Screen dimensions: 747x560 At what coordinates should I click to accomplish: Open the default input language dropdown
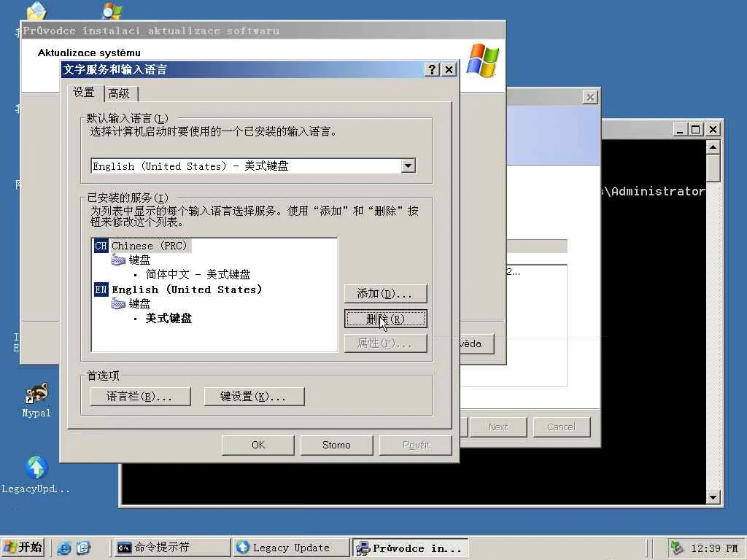click(408, 166)
